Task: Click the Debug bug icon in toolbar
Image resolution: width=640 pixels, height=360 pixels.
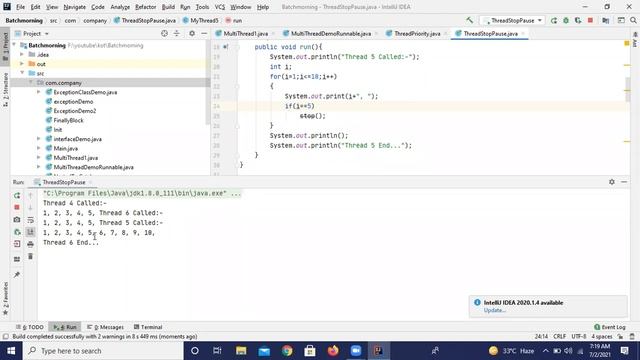Action: (566, 20)
